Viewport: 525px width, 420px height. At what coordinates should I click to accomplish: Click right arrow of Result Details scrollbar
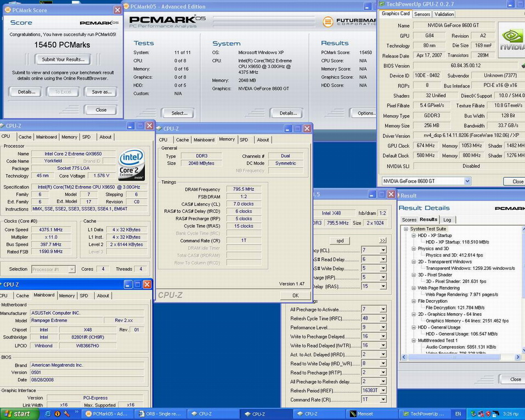pyautogui.click(x=518, y=357)
